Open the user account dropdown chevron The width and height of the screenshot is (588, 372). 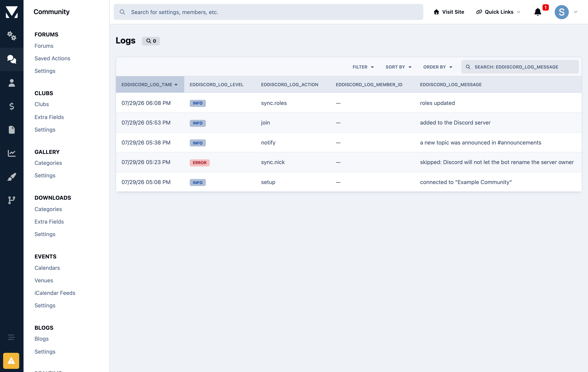click(x=575, y=12)
